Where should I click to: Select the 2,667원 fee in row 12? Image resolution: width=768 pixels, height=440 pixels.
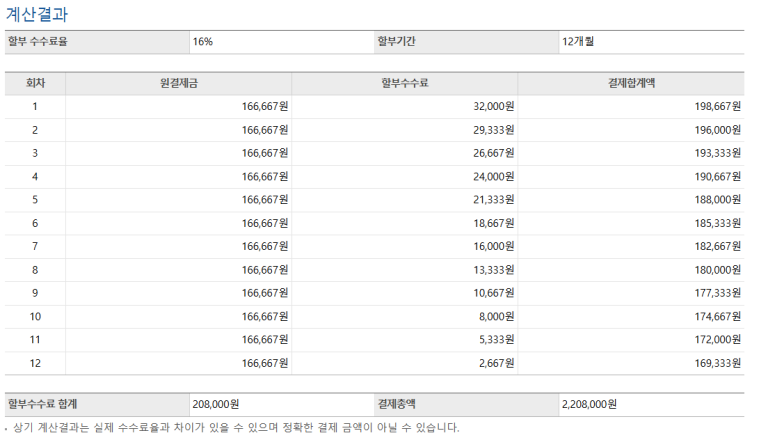[496, 363]
